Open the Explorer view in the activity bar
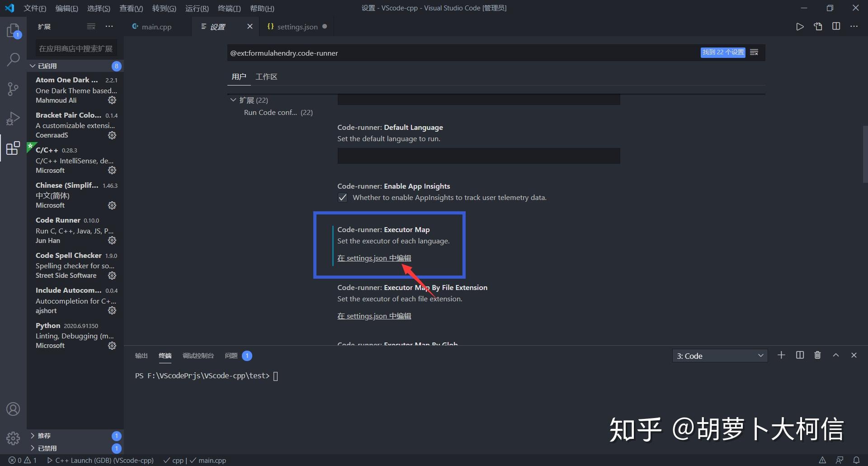This screenshot has height=466, width=868. 13,30
